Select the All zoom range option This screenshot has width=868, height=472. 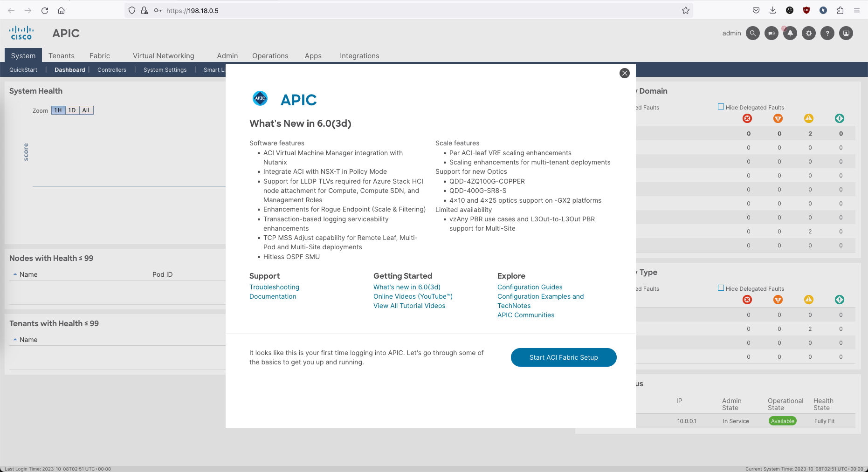click(86, 110)
